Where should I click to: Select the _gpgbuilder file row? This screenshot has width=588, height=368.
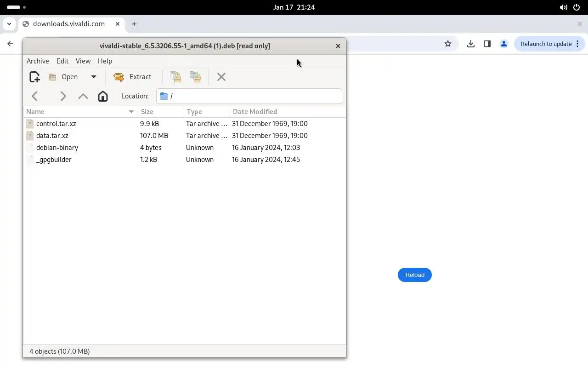(x=185, y=160)
